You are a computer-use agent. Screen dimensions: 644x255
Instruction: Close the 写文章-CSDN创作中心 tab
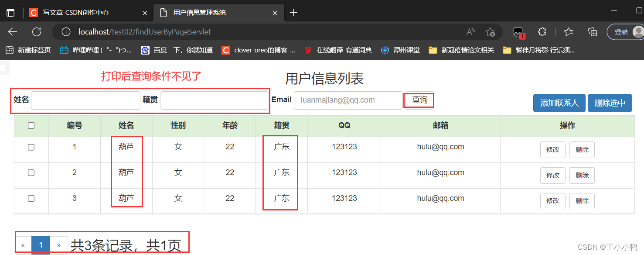145,13
